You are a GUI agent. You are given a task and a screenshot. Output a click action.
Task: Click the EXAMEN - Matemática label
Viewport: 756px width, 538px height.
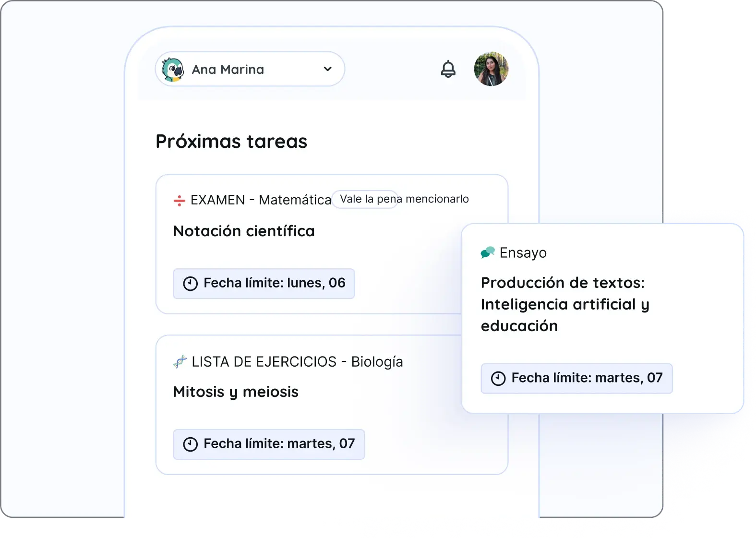click(x=261, y=200)
